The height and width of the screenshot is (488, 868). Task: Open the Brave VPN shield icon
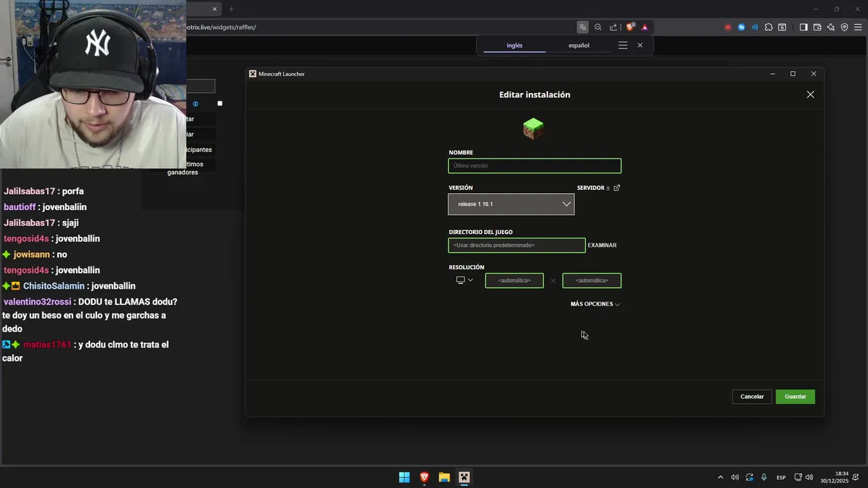(x=844, y=27)
